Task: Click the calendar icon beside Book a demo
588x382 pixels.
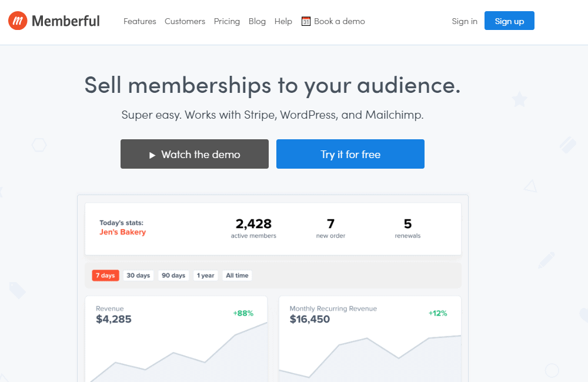Action: (306, 21)
